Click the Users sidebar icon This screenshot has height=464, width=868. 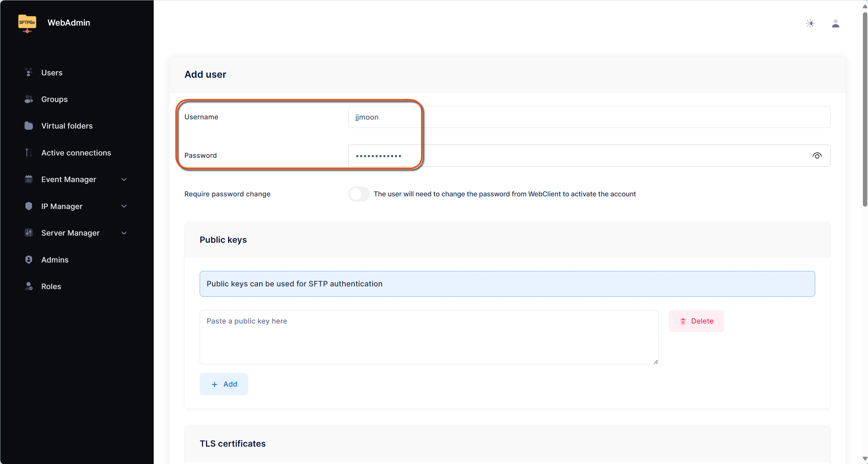point(29,72)
